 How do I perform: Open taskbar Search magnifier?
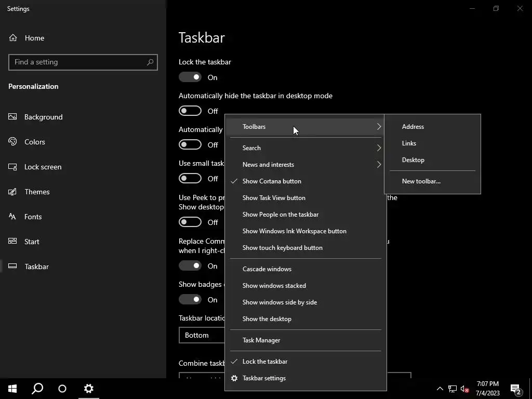pos(37,389)
